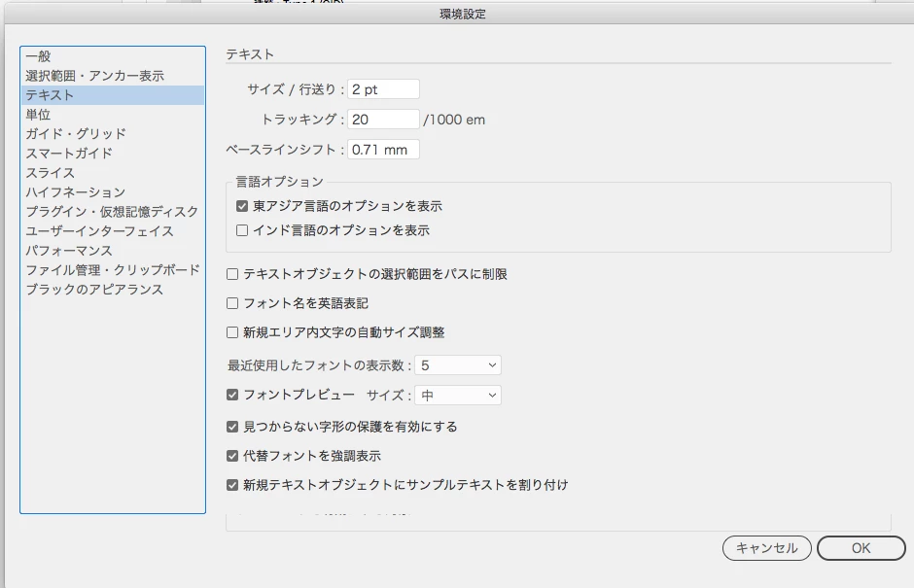Check テキストオブジェクトの選択範囲をパスに制限

232,274
